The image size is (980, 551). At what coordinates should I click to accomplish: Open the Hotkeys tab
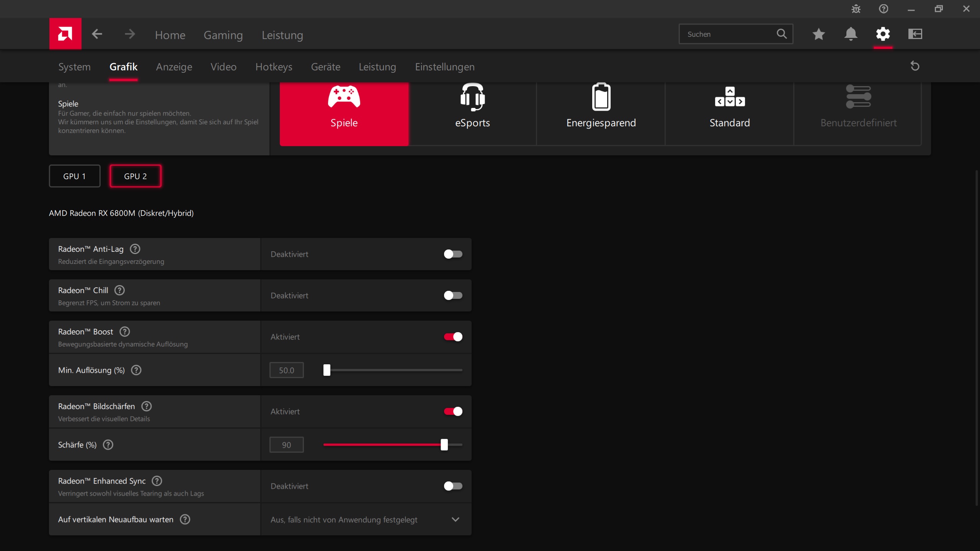tap(274, 67)
